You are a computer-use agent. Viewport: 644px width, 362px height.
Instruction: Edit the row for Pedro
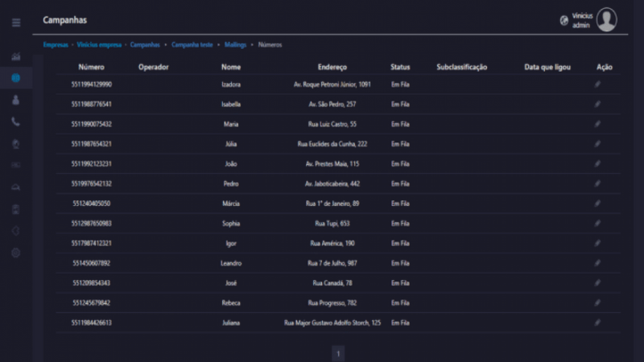(597, 183)
